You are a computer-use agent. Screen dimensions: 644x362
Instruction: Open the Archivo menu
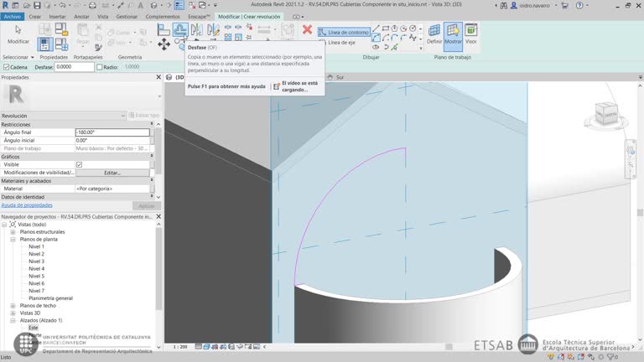[13, 16]
